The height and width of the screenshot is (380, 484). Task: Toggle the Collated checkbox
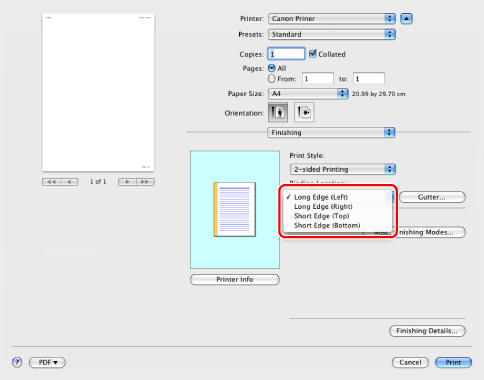coord(312,54)
